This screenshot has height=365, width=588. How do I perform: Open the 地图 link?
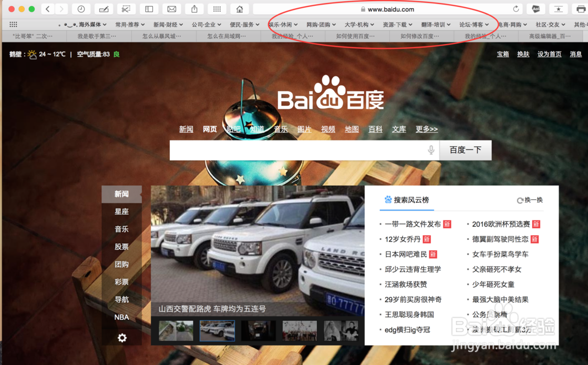[x=352, y=129]
